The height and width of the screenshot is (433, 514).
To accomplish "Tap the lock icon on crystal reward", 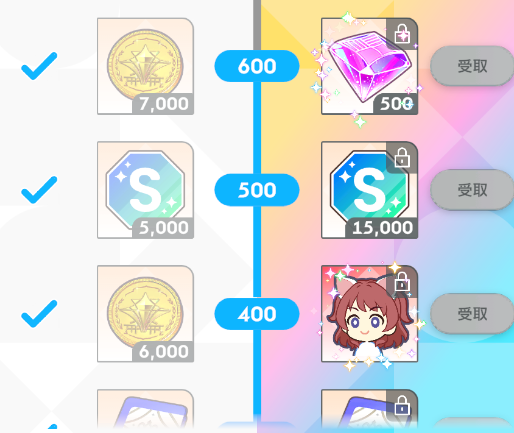I will 402,33.
